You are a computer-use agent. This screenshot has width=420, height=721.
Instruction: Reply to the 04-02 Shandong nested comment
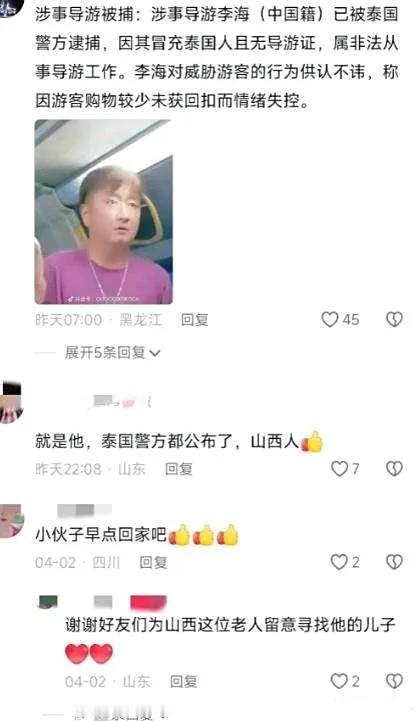point(184,681)
